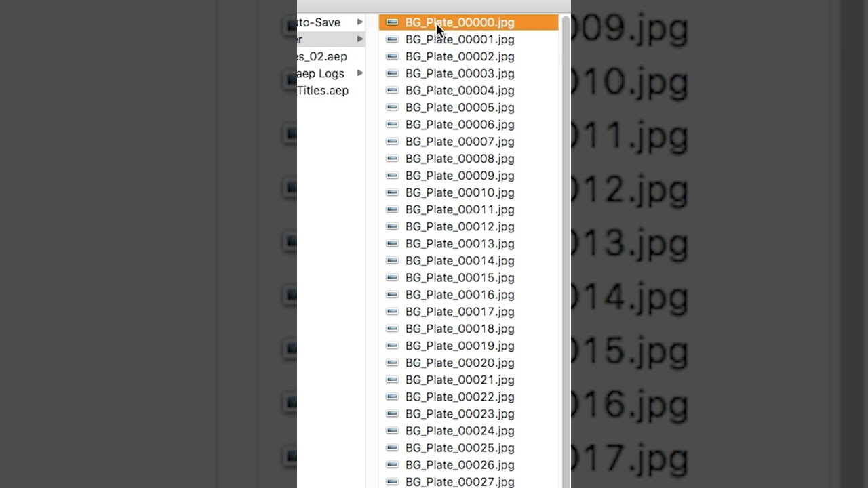Screen dimensions: 868x488
Task: Select the aep Logs folder
Action: click(332, 73)
